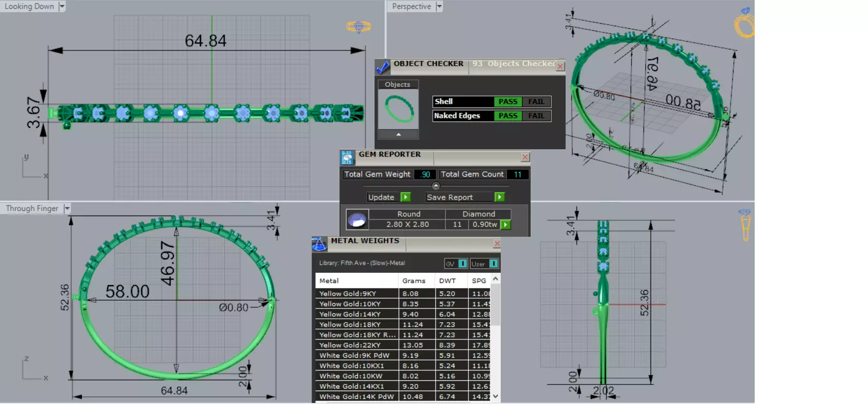Click the Naked Edges PASS indicator
The image size is (868, 404).
508,116
